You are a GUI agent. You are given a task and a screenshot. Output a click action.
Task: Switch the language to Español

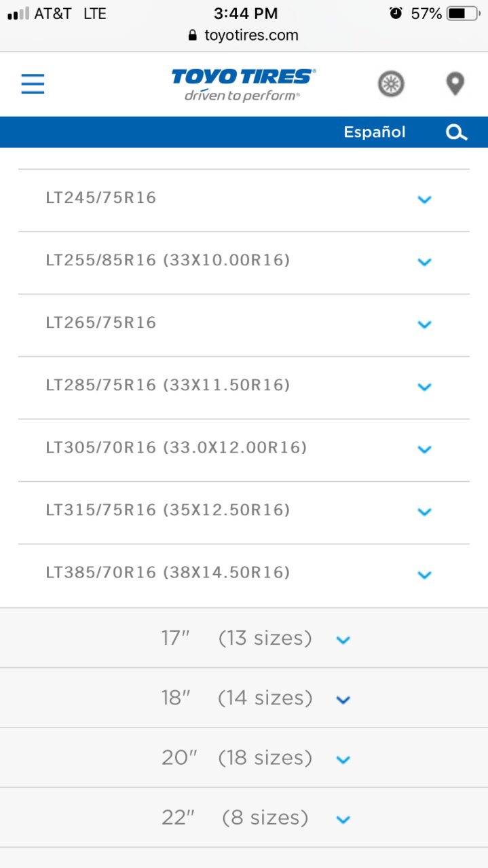[x=375, y=132]
